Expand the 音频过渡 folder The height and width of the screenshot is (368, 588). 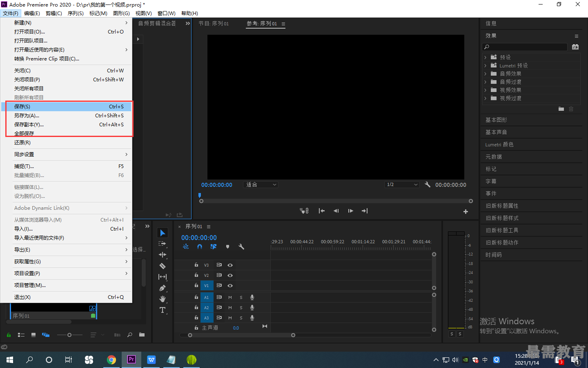click(x=486, y=82)
